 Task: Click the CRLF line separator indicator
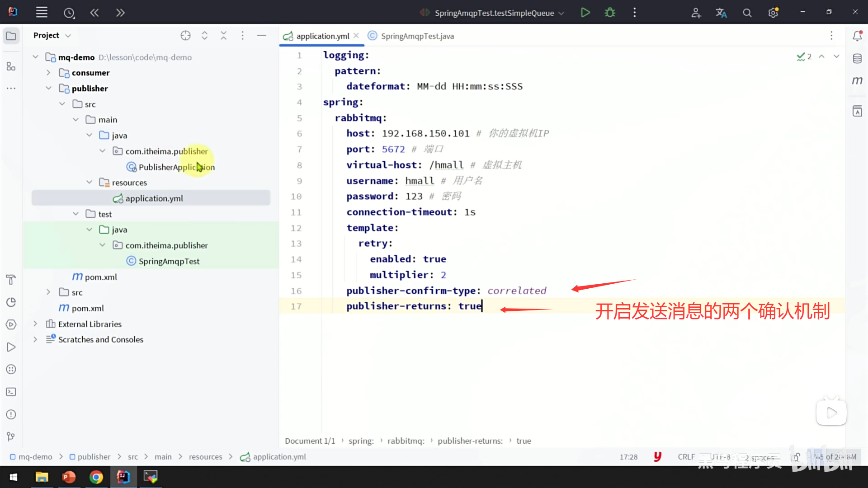(686, 457)
